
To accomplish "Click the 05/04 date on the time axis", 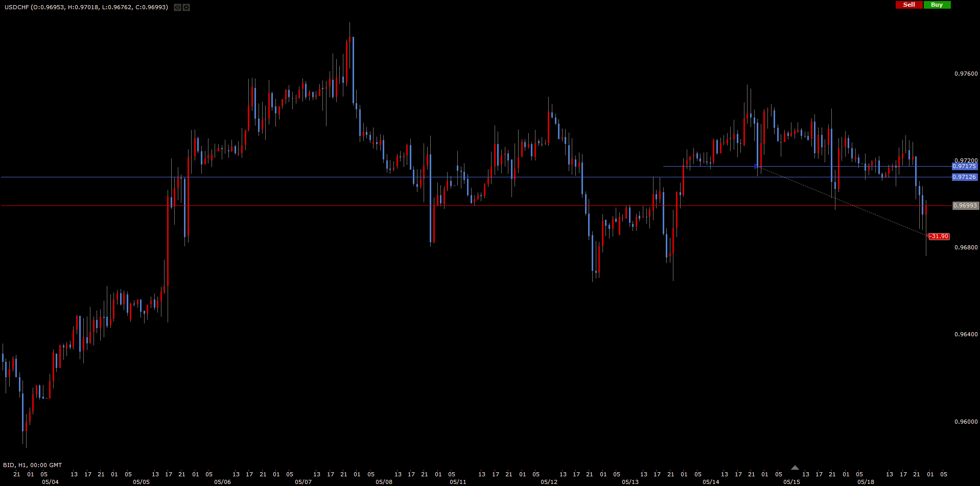I will pyautogui.click(x=50, y=482).
